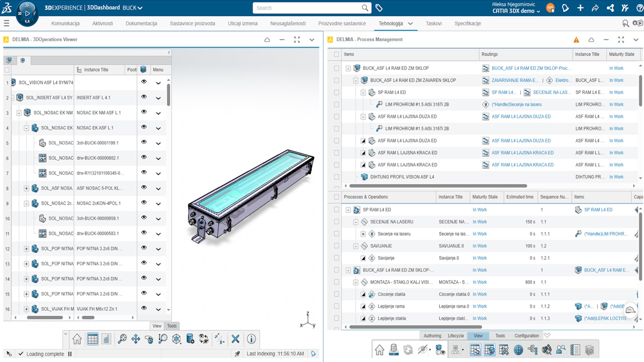Tick the checkbox next to SAVIJANJE operation
The height and width of the screenshot is (362, 644).
(x=337, y=246)
